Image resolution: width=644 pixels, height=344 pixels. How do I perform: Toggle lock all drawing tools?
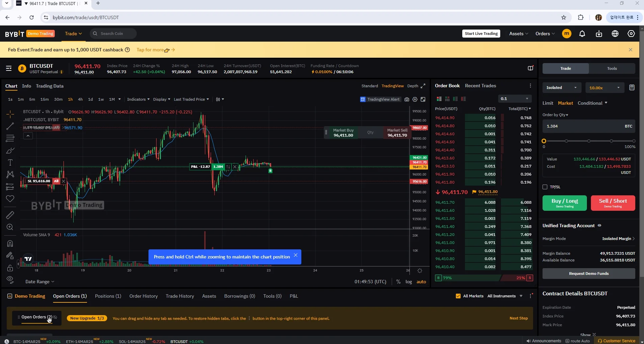[x=10, y=268]
